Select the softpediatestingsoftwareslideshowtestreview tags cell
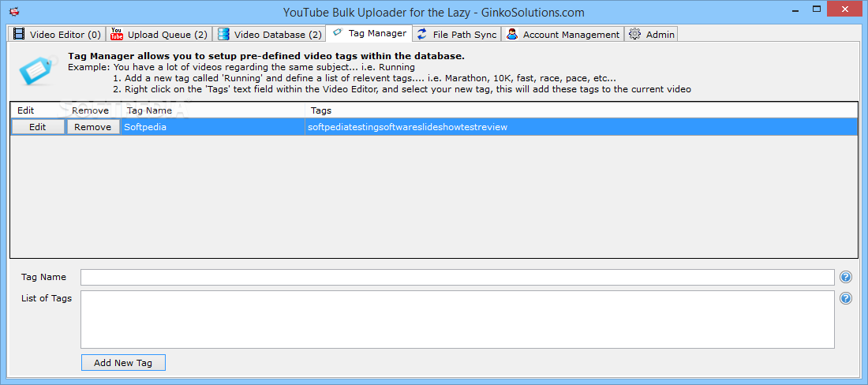 (x=583, y=127)
